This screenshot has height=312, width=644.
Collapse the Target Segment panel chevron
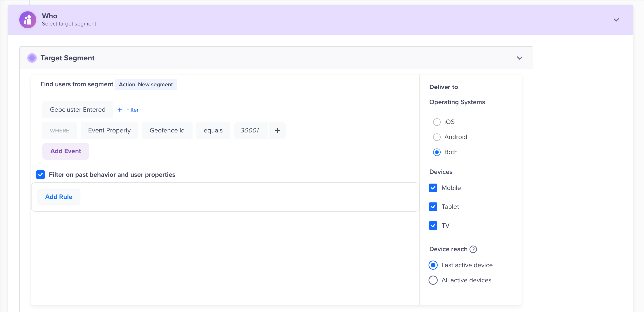(x=519, y=58)
